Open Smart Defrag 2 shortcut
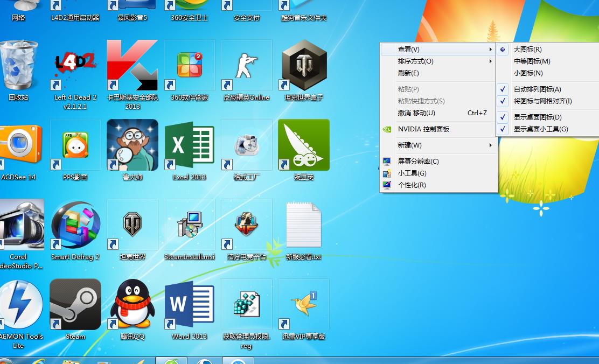 (75, 225)
